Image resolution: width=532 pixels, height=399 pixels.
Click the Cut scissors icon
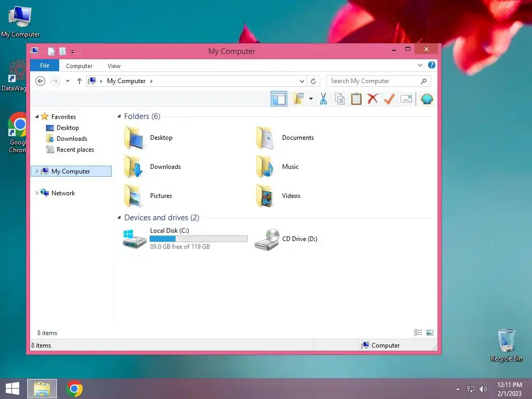323,99
